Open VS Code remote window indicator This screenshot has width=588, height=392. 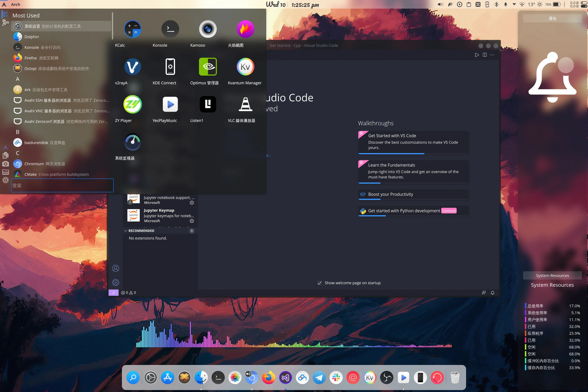[x=113, y=292]
